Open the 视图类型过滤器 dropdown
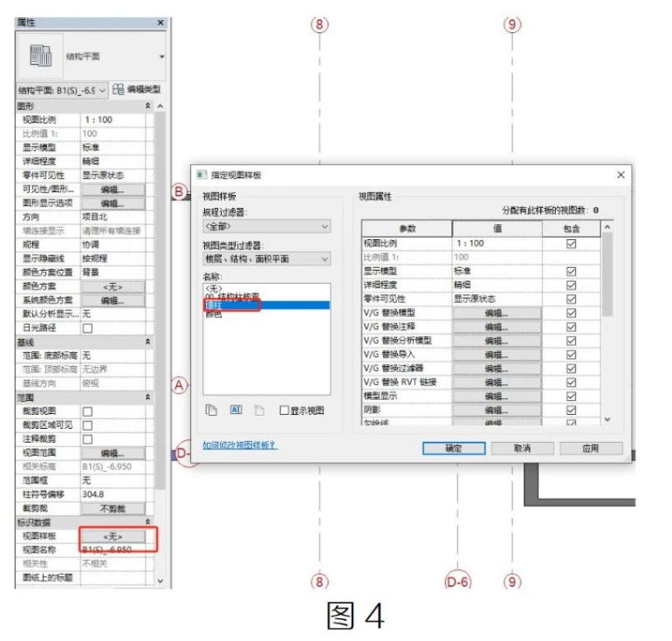The width and height of the screenshot is (672, 641). click(x=266, y=258)
